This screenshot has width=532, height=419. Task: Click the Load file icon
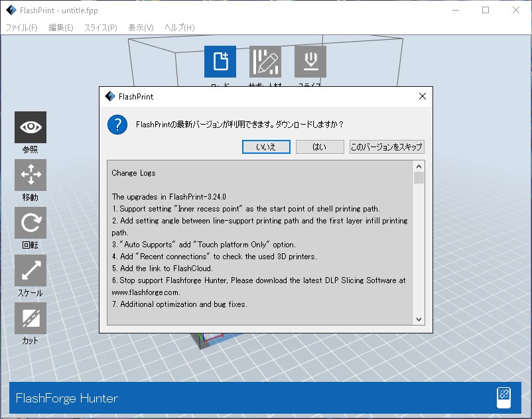[220, 62]
